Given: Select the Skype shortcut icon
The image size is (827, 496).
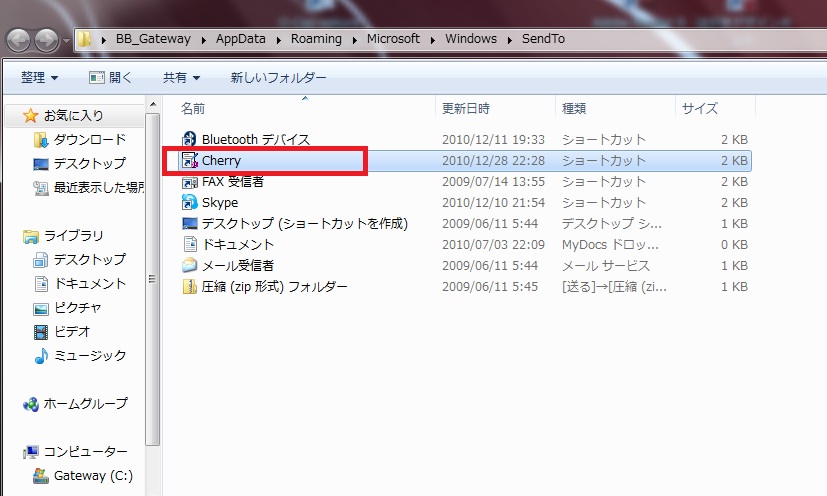Looking at the screenshot, I should [189, 203].
